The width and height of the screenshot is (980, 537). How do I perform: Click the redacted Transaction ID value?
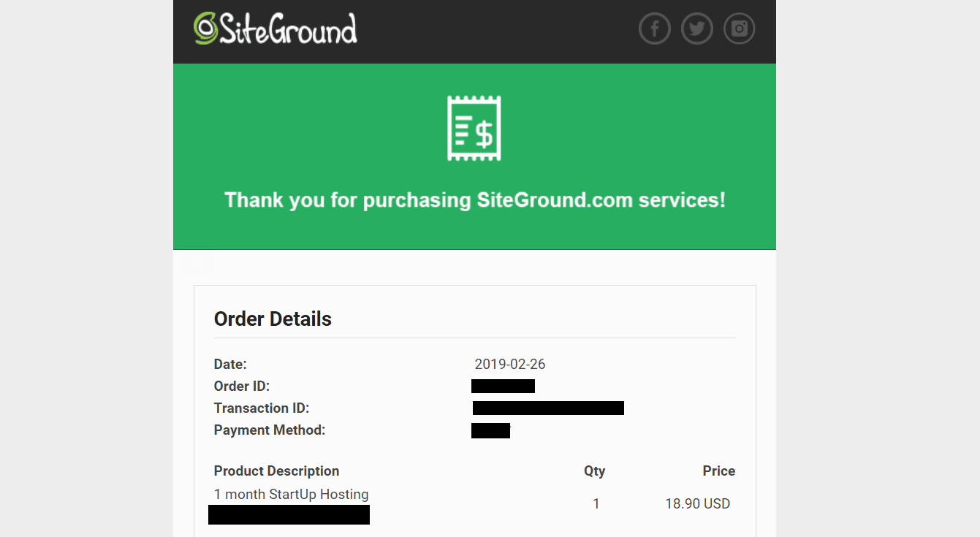click(x=548, y=408)
